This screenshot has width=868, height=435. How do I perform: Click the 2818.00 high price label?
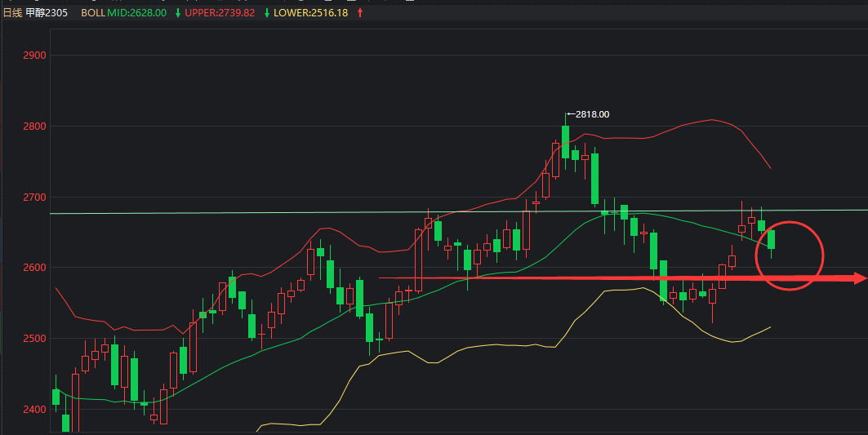(x=594, y=115)
